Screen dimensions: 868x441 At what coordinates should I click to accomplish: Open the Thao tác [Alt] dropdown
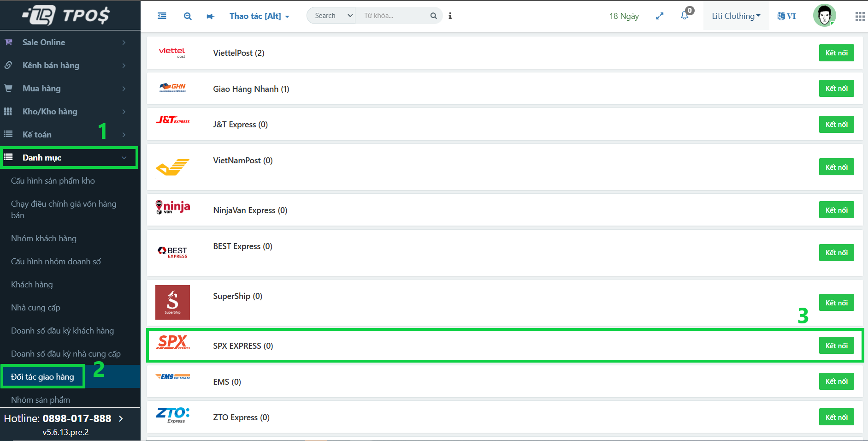[260, 16]
